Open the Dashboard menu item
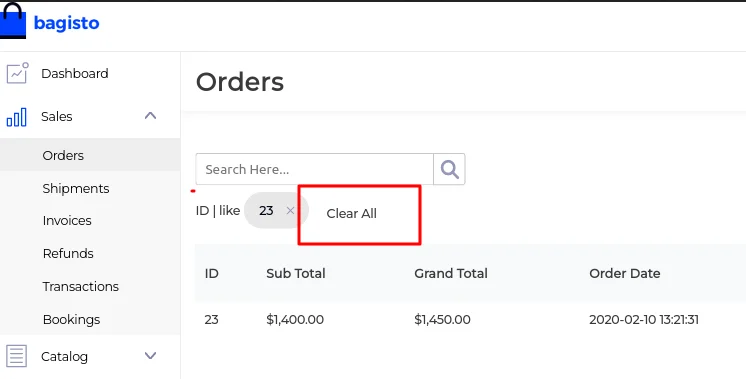 tap(75, 73)
